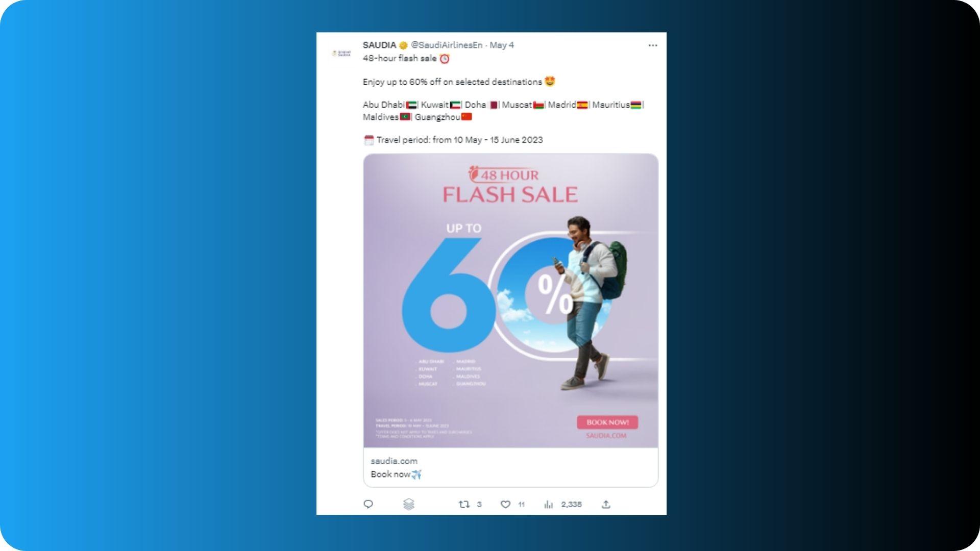Open the reply comment icon
This screenshot has height=551, width=980.
tap(368, 504)
